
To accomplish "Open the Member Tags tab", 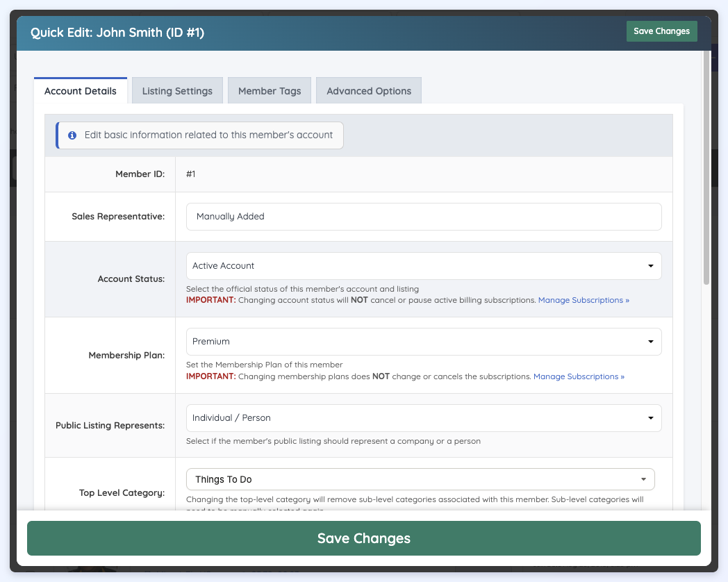I will point(270,90).
